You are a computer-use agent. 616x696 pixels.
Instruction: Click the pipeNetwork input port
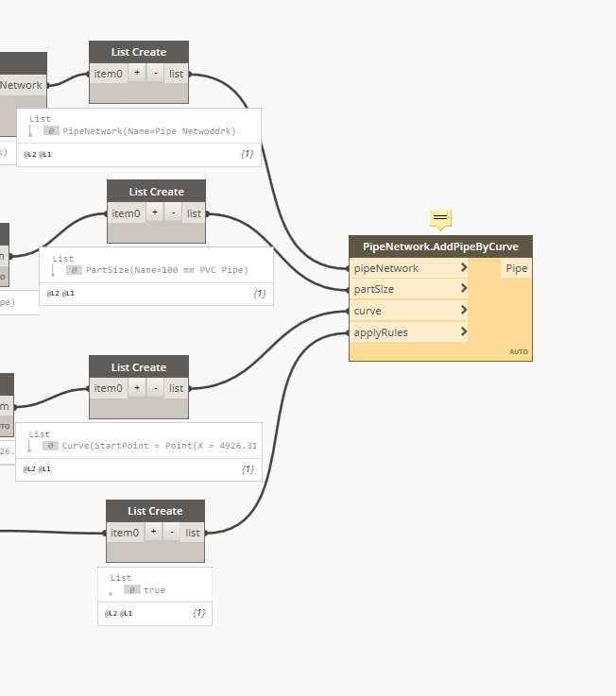(x=408, y=268)
